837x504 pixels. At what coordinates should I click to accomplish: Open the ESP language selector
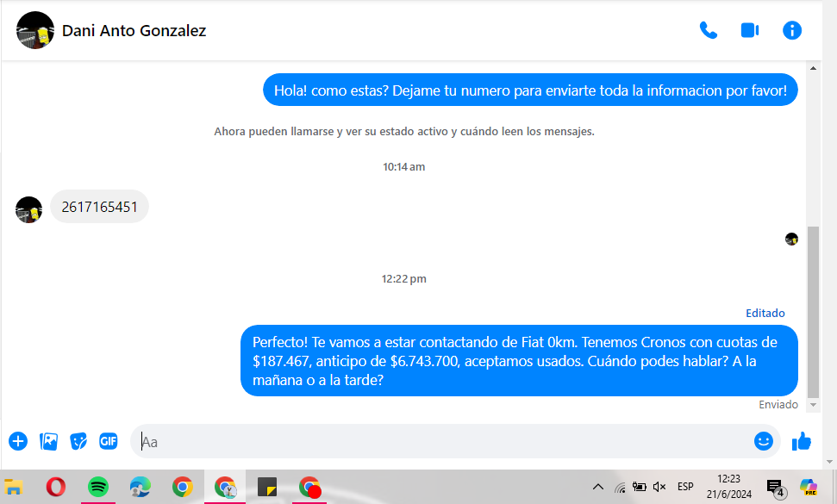(685, 487)
